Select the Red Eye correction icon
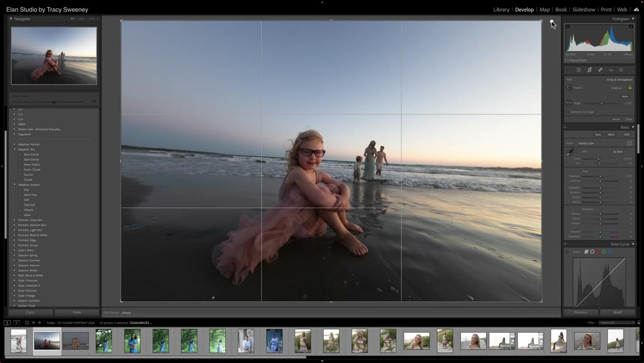This screenshot has width=644, height=363. coord(611,70)
